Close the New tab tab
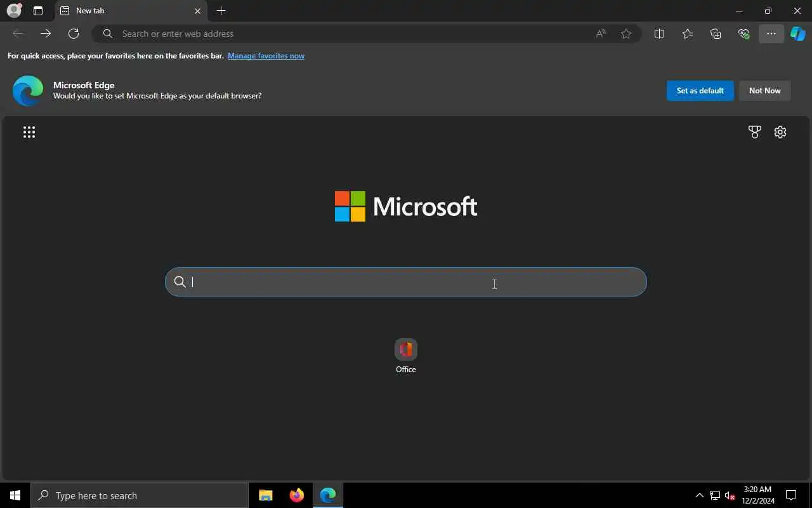This screenshot has height=508, width=812. (197, 11)
